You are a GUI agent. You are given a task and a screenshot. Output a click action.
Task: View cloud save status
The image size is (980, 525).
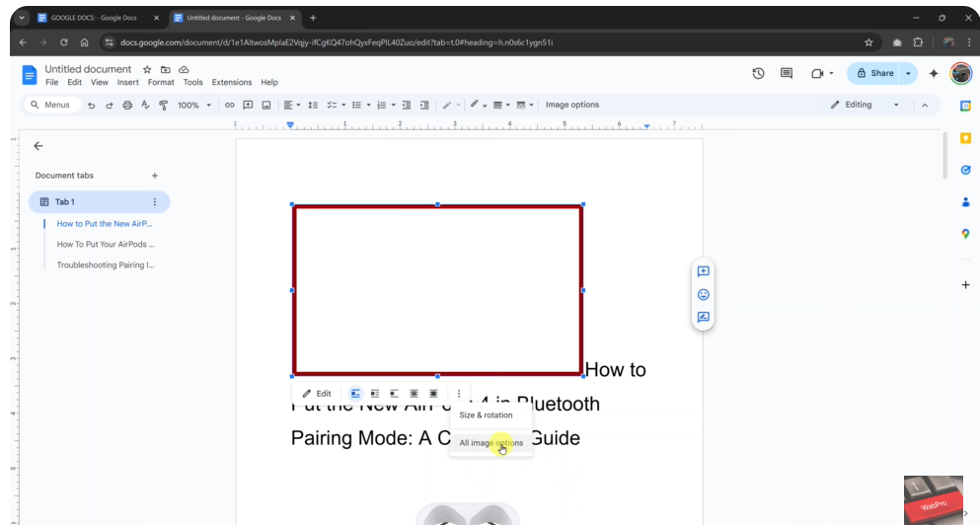pyautogui.click(x=184, y=69)
